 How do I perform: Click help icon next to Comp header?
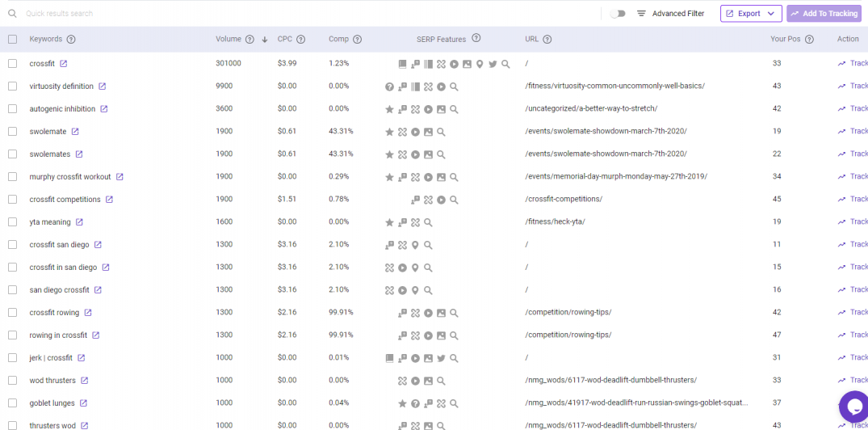click(357, 40)
